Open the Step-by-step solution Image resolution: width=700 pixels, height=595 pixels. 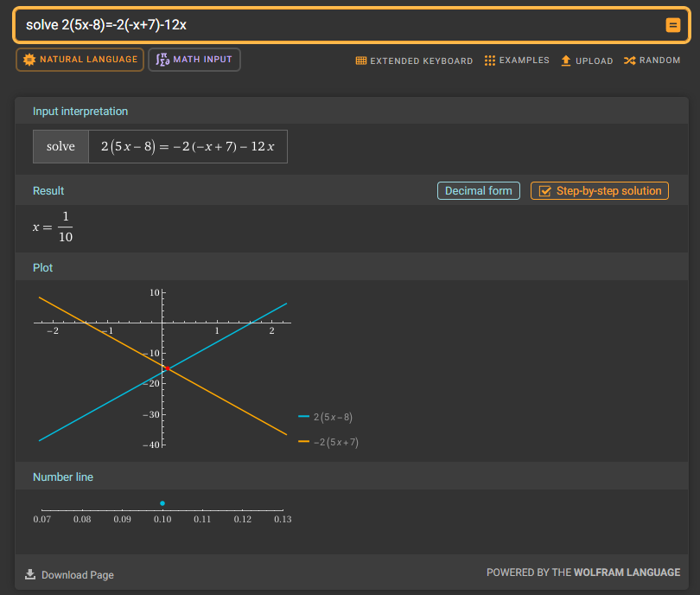600,191
